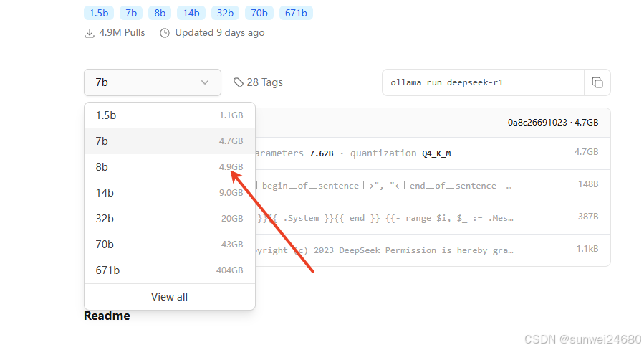
Task: Open the DeepSeek license row
Action: pos(433,250)
